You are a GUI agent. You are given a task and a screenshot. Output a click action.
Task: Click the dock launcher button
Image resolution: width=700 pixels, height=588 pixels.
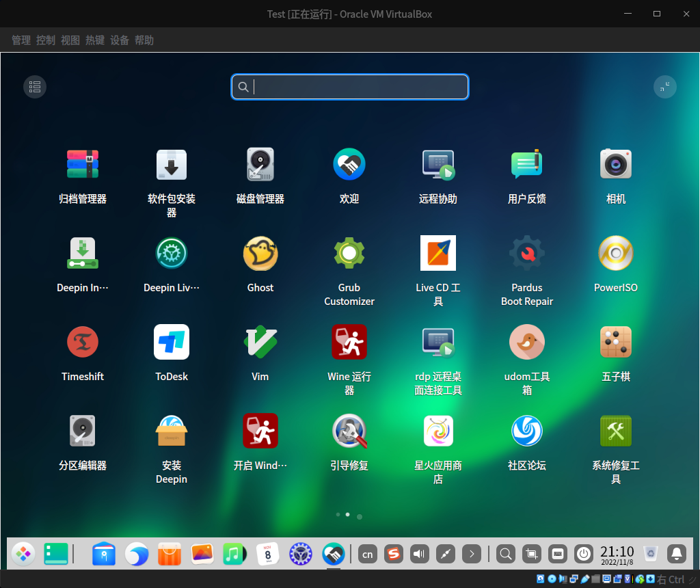(23, 554)
